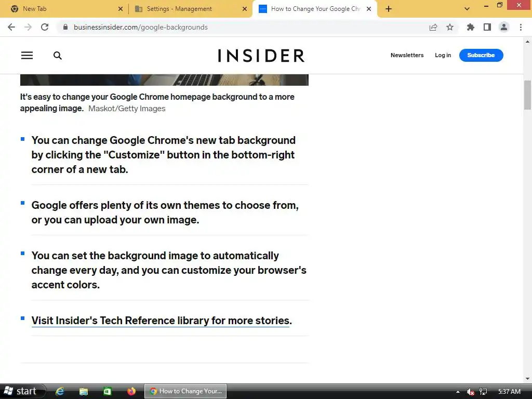Click the accent colors bullet paragraph
Viewport: 532px width, 399px height.
[169, 270]
